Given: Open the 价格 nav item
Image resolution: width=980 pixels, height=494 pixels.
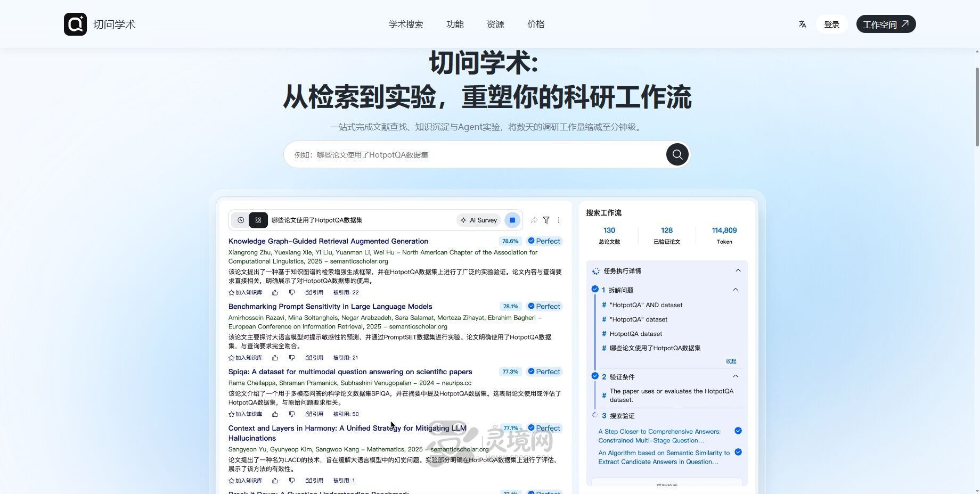Looking at the screenshot, I should [x=536, y=24].
